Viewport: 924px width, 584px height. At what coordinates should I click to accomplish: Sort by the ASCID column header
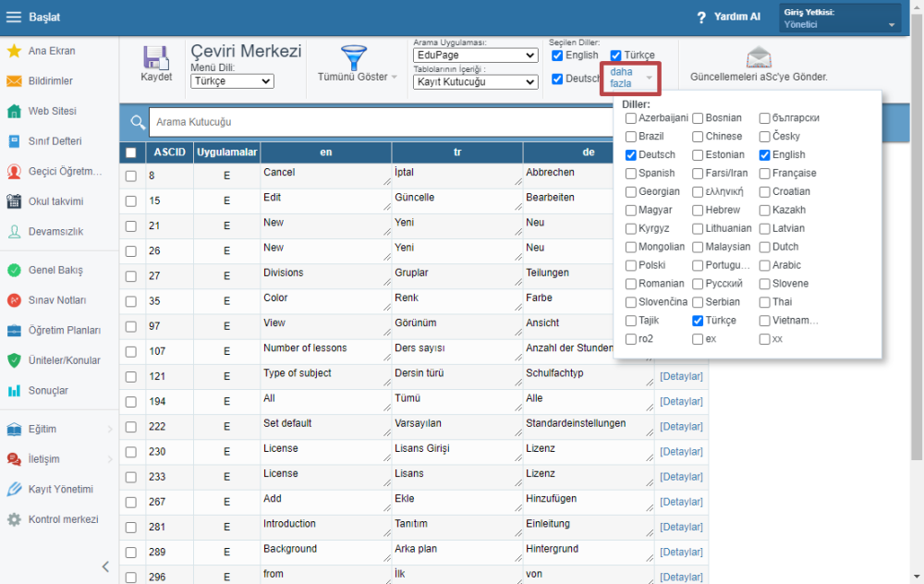click(170, 152)
